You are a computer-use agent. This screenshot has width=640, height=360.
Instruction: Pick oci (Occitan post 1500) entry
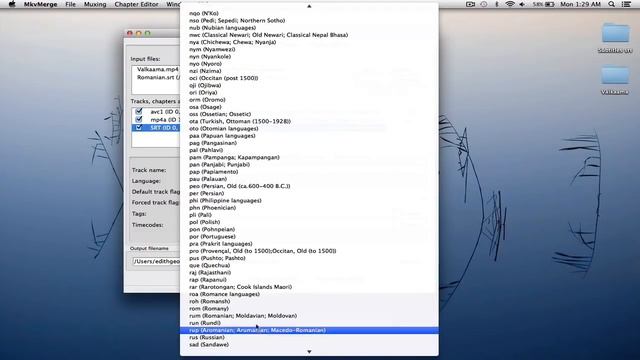tap(309, 78)
